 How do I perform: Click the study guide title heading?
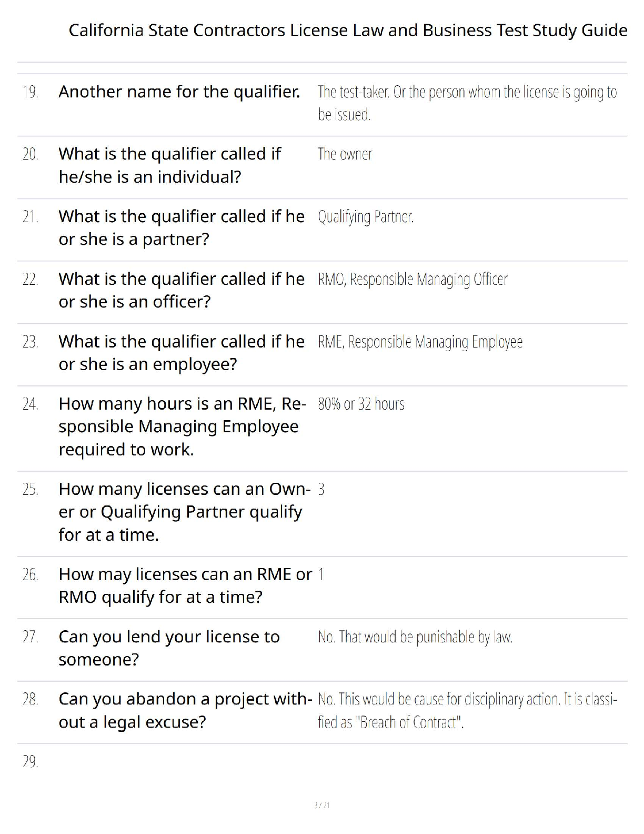[348, 31]
